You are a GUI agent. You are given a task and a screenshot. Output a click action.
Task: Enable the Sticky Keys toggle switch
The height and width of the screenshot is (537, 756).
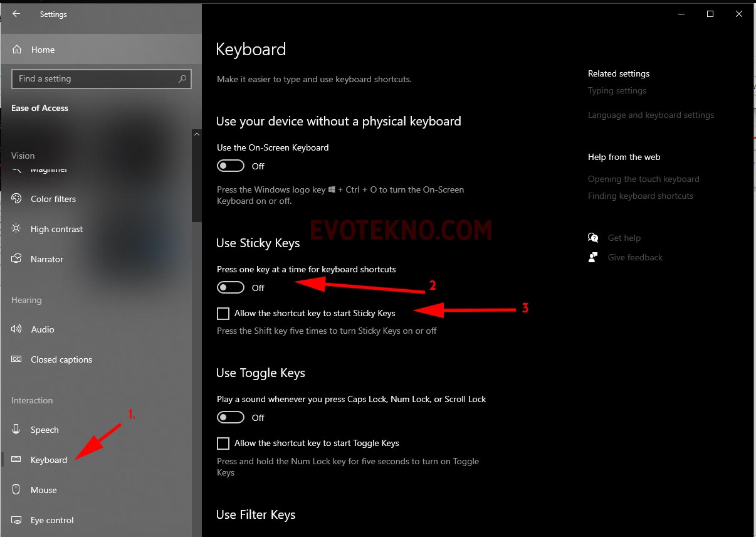pos(230,288)
